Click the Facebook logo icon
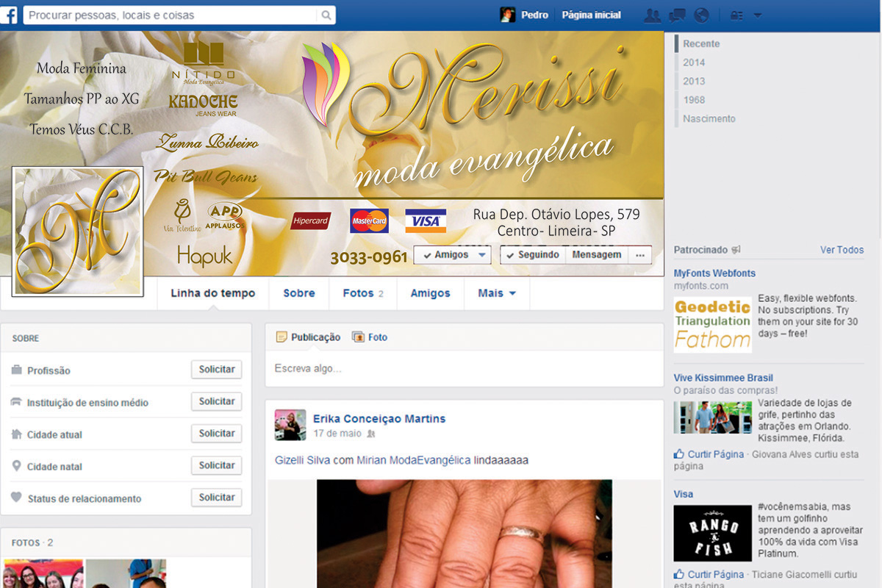 point(9,15)
